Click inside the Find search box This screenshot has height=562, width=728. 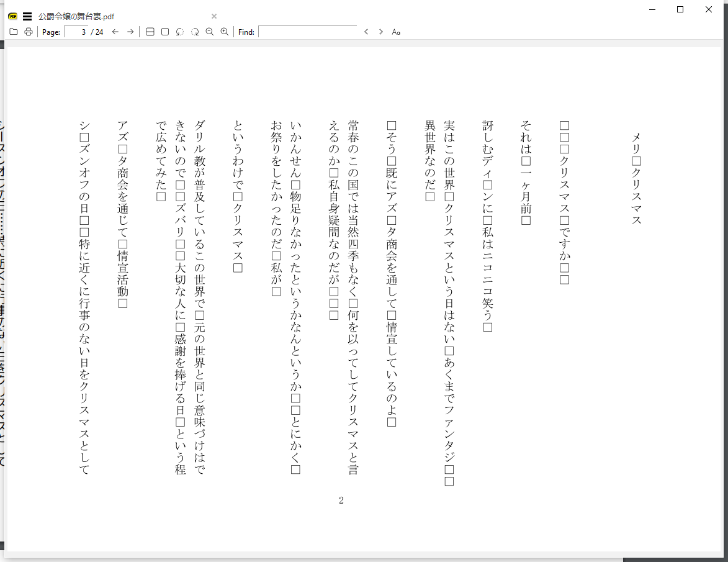(x=307, y=32)
